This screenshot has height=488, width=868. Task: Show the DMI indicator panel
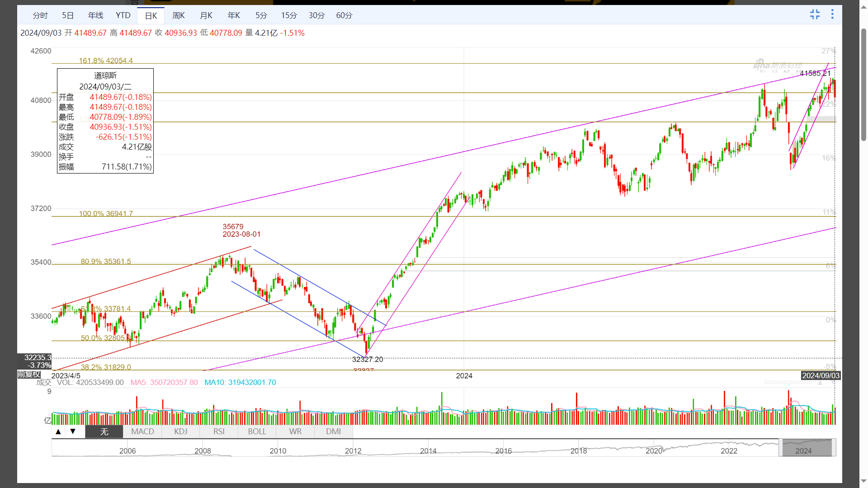[x=334, y=432]
